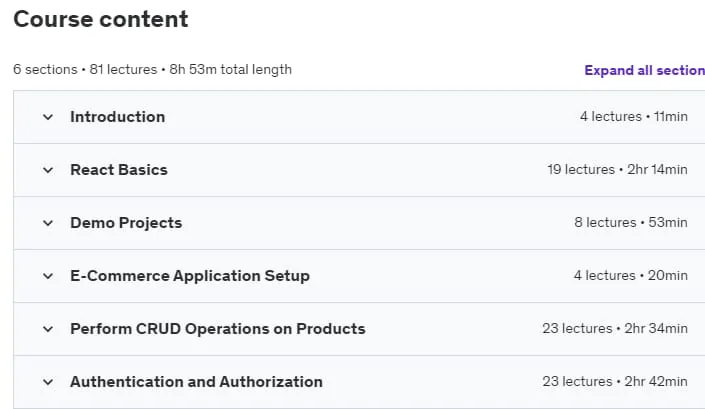Expand the Demo Projects section title

pyautogui.click(x=126, y=223)
